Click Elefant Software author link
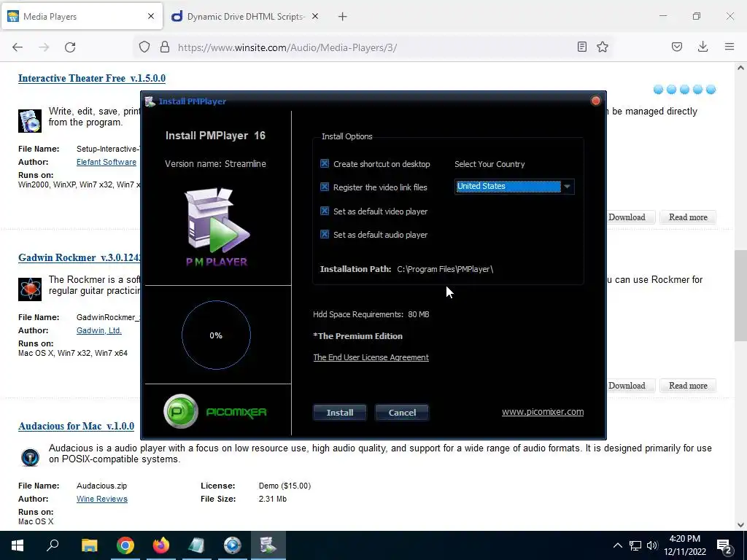The image size is (747, 560). point(107,162)
